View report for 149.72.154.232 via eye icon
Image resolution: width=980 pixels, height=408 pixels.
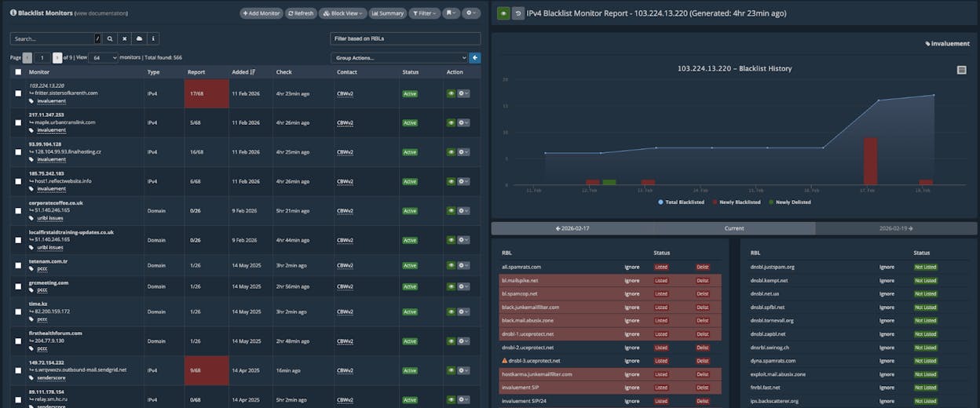(451, 370)
